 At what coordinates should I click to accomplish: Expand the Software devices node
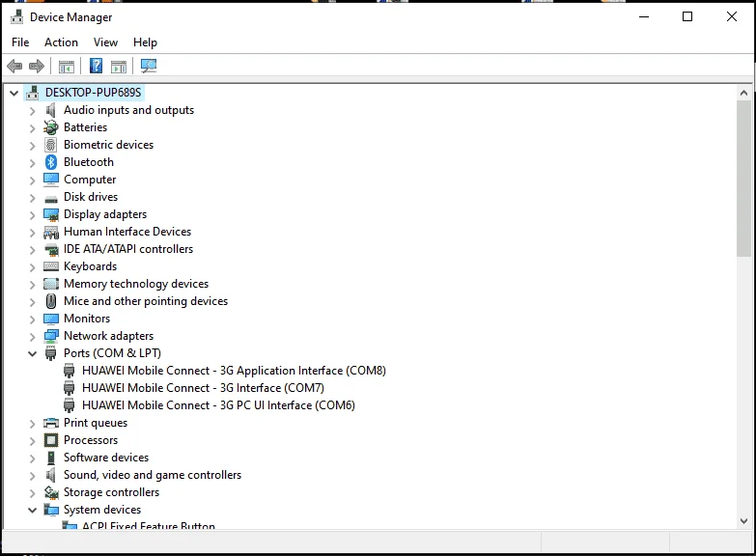(32, 459)
